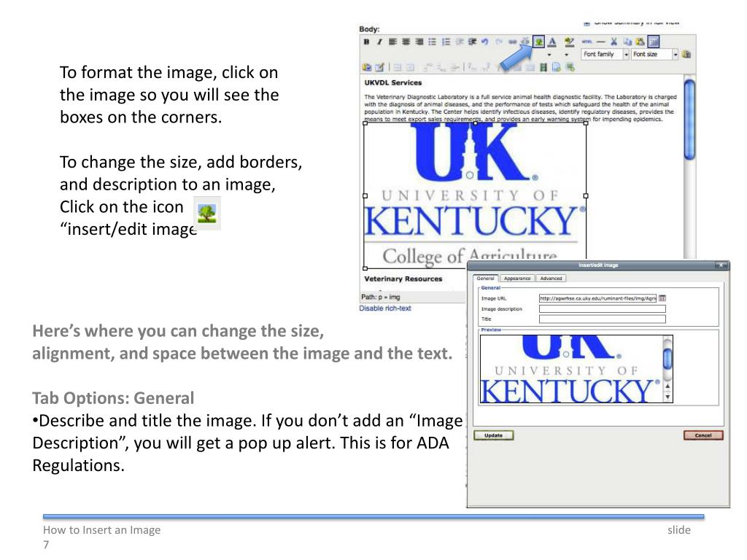The width and height of the screenshot is (747, 560).
Task: Click the insert/edit image tree icon
Action: coord(538,42)
